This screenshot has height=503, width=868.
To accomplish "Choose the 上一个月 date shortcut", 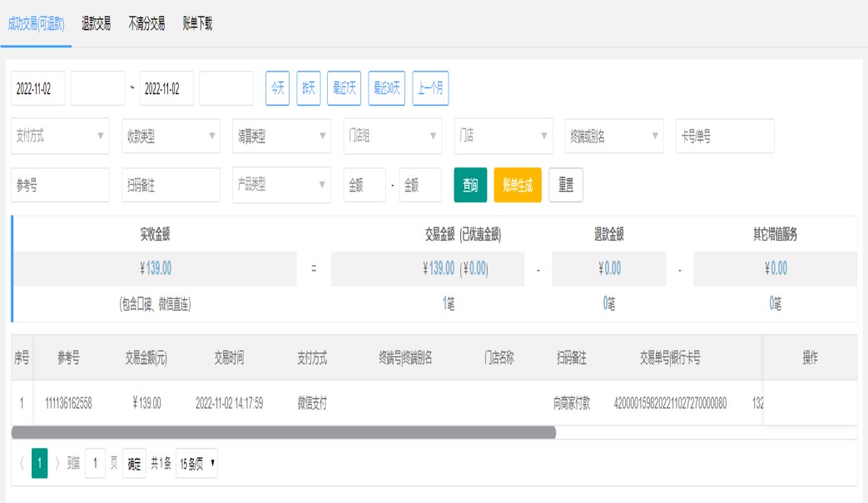I will pyautogui.click(x=430, y=88).
